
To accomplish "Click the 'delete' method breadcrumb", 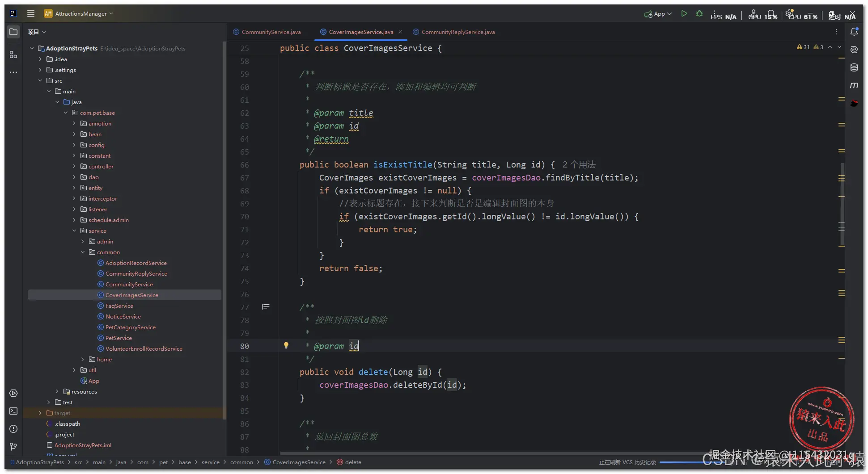I will point(349,462).
